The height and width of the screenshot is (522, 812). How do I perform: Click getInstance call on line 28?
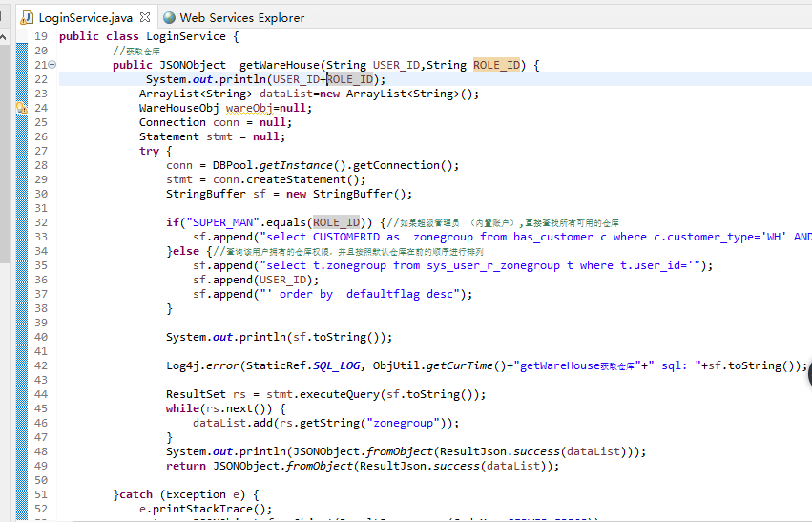pyautogui.click(x=296, y=165)
